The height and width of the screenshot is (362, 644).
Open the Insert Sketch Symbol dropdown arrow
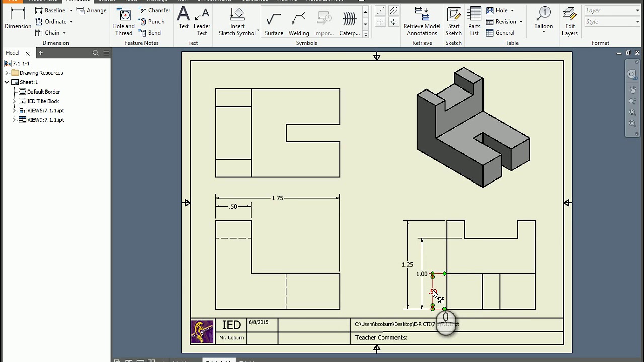pyautogui.click(x=258, y=31)
